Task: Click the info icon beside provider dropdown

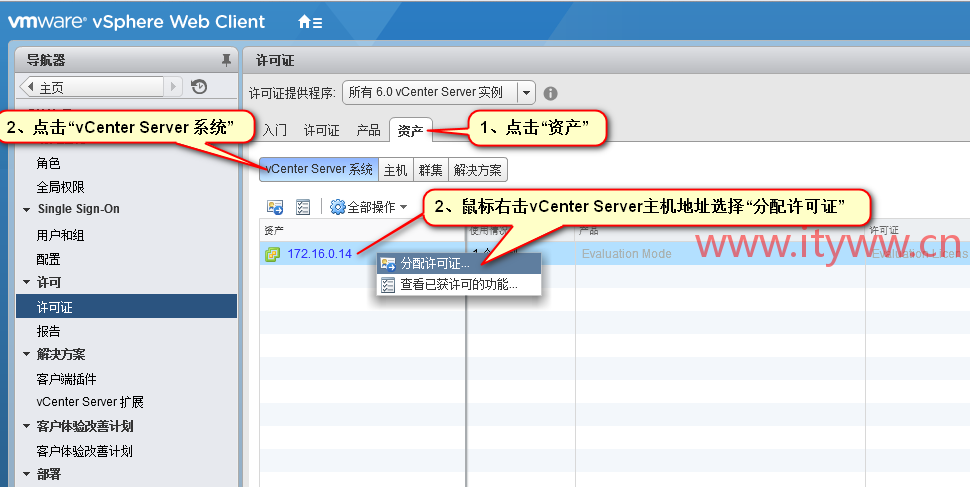Action: point(550,93)
